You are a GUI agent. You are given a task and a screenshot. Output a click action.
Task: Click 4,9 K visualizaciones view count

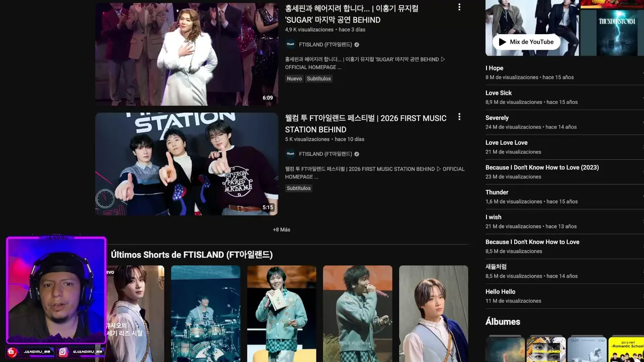pos(309,30)
